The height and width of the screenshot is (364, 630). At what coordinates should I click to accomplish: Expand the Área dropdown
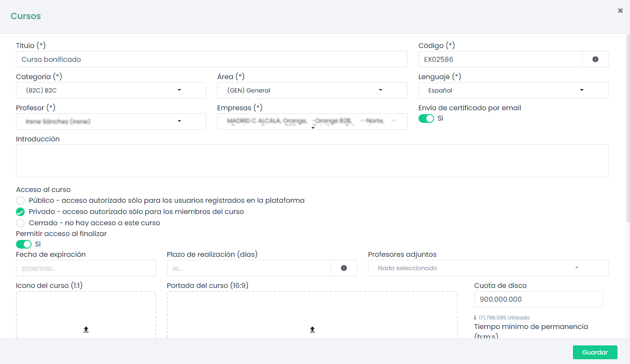(312, 90)
